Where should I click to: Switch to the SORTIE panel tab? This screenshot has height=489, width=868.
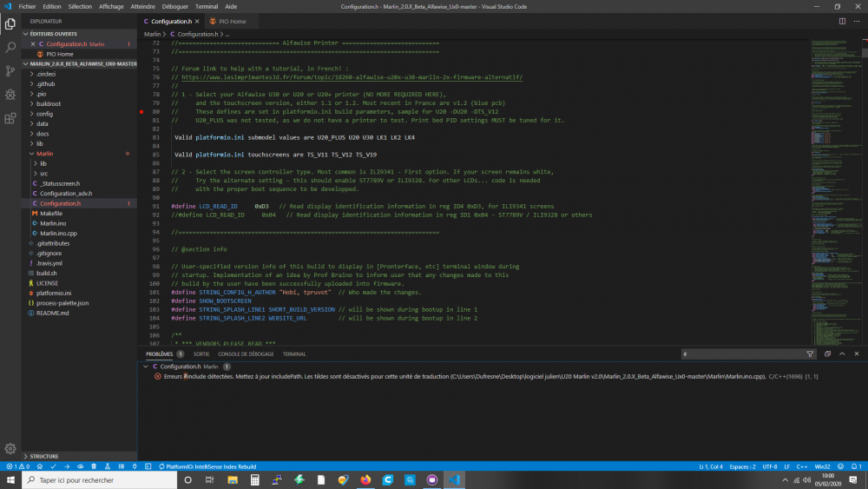[201, 354]
